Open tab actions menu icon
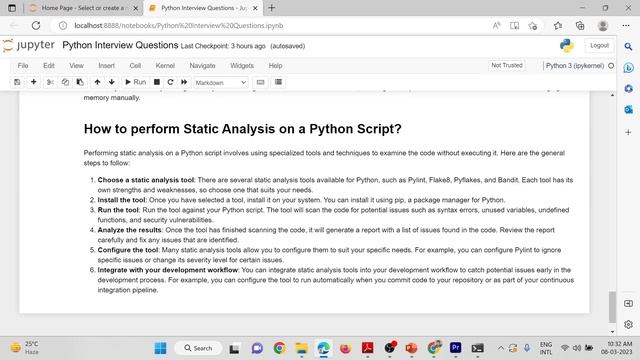The image size is (640, 360). (x=12, y=8)
